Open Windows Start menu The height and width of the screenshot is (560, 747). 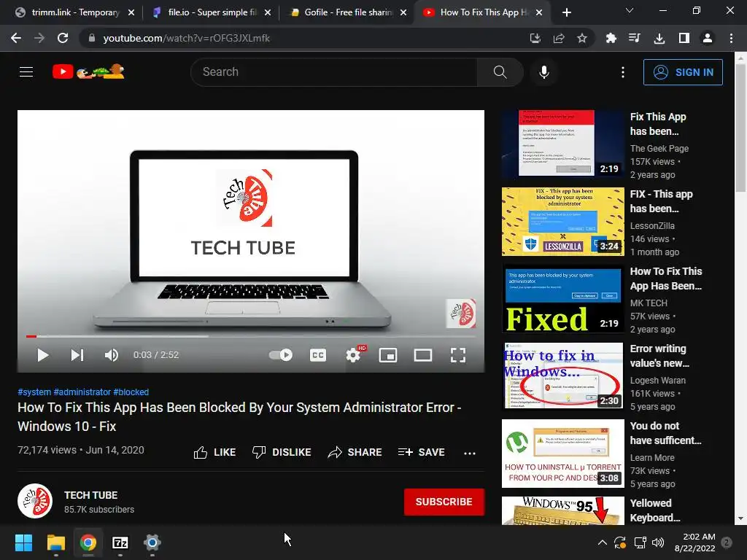coord(23,542)
